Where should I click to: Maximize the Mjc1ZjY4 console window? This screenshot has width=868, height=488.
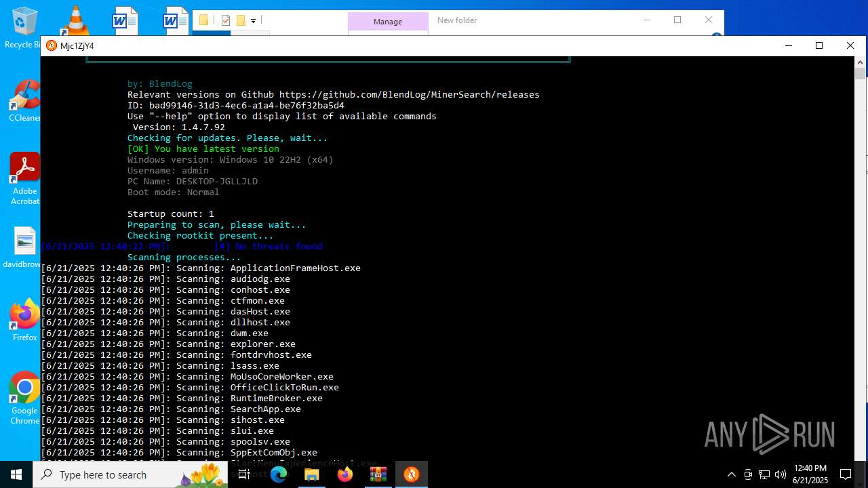click(x=819, y=45)
